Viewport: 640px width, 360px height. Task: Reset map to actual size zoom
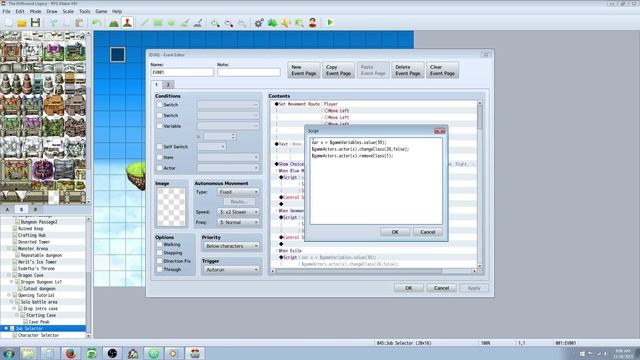(x=242, y=23)
